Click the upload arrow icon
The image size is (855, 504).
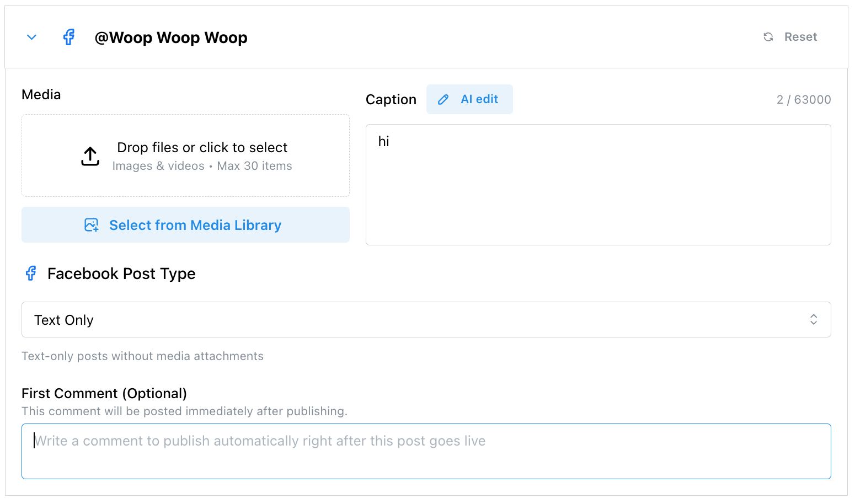point(90,156)
